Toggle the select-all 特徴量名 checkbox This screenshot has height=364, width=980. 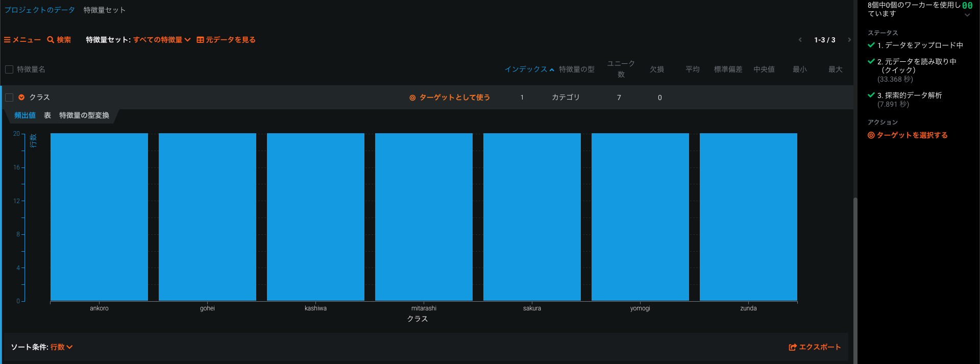tap(9, 69)
